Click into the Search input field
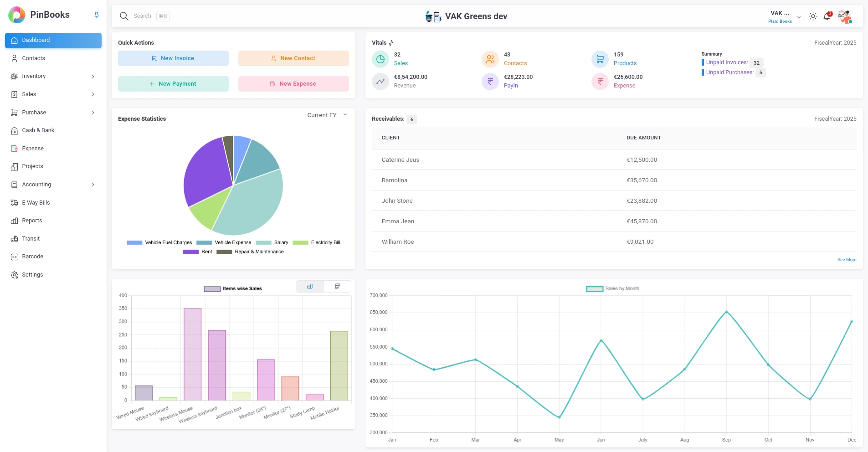 point(142,16)
